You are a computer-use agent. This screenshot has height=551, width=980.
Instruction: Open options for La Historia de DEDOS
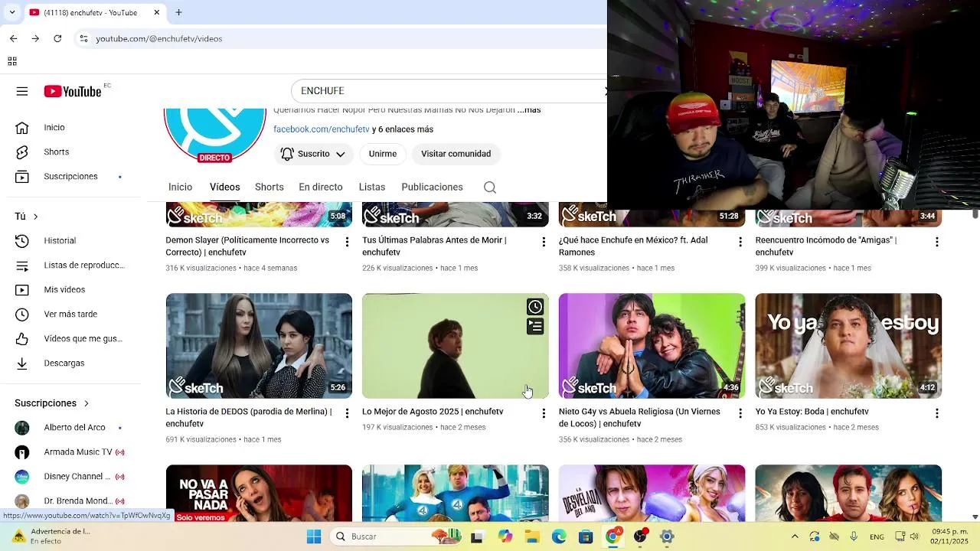(347, 413)
